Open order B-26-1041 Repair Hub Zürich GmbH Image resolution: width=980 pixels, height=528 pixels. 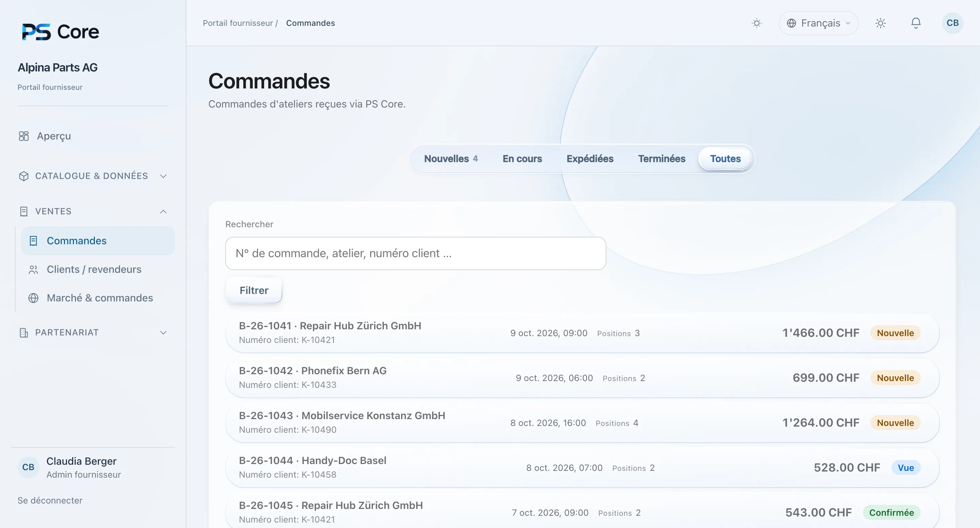pyautogui.click(x=582, y=333)
